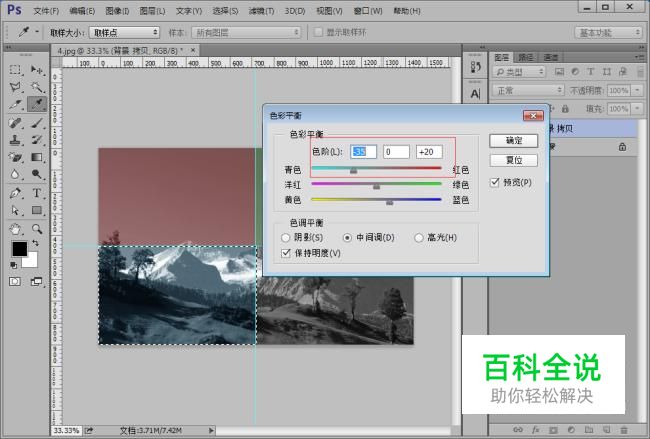Open the sample size dropdown
The image size is (650, 439).
(x=124, y=32)
